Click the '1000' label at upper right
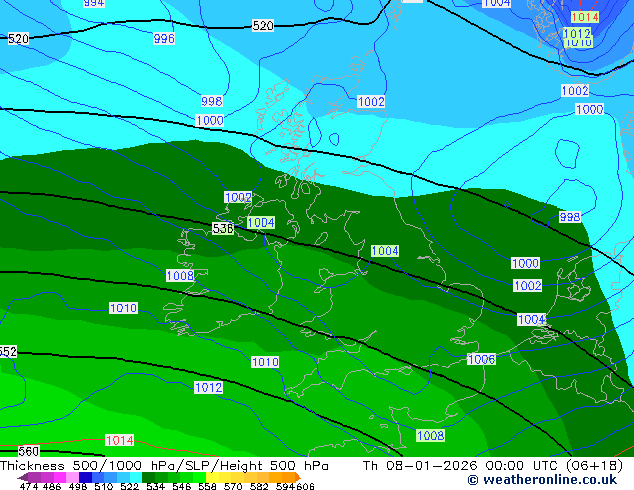634x490 pixels. point(590,109)
